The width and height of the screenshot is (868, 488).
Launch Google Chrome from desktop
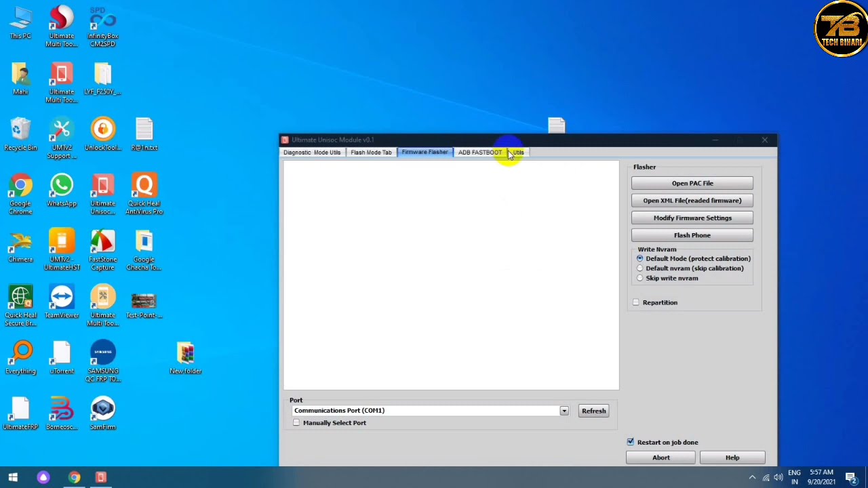coord(20,195)
